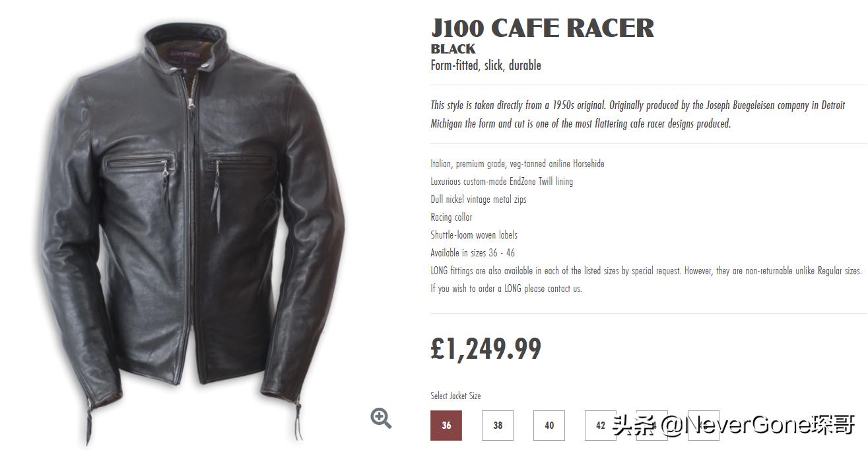Click the 'Select Jacket Size' label

pyautogui.click(x=455, y=396)
